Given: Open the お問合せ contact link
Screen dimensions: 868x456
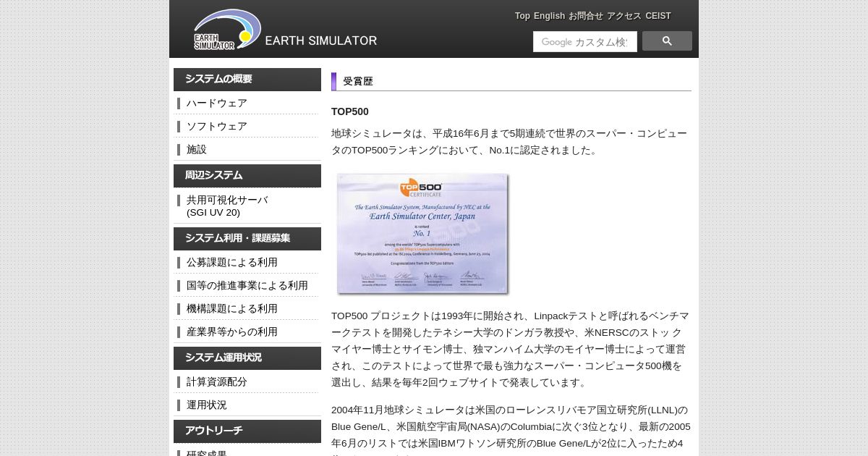Looking at the screenshot, I should (586, 16).
